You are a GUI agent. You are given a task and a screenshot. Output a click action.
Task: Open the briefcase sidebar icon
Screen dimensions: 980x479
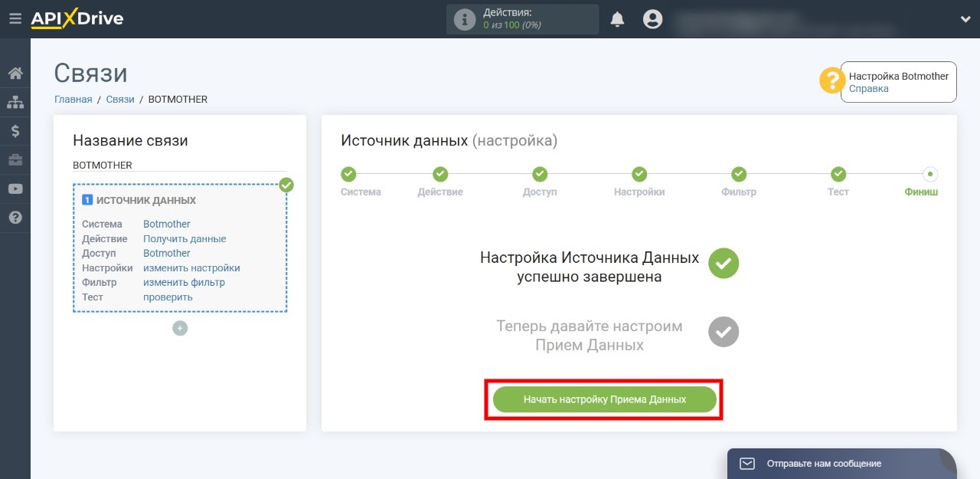coord(15,159)
